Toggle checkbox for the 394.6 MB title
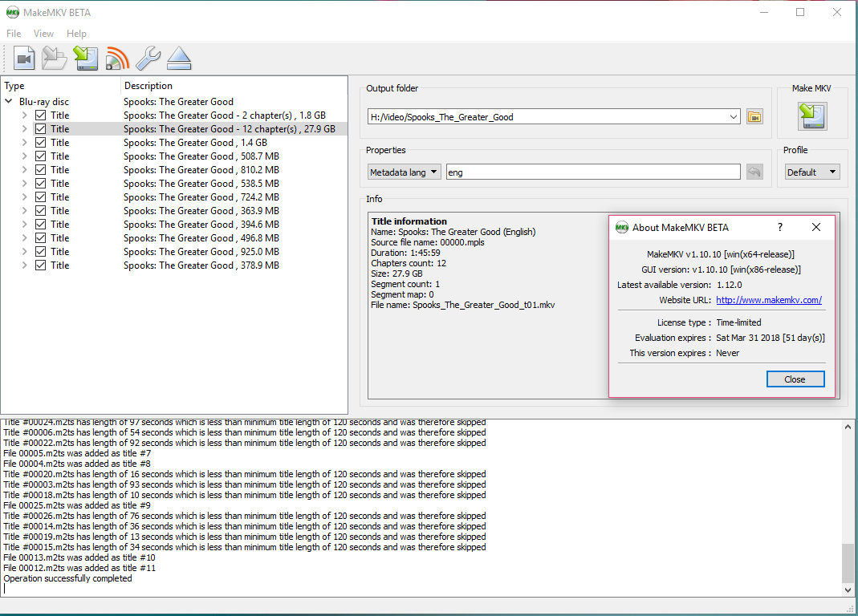 [x=40, y=225]
